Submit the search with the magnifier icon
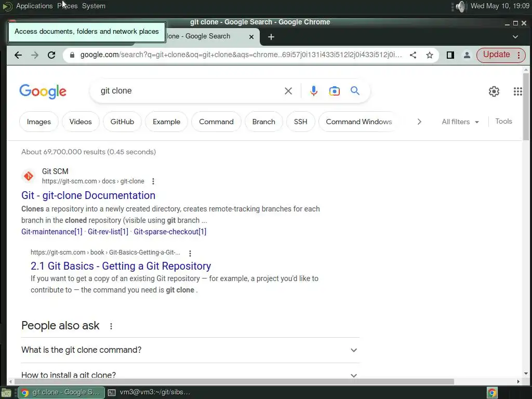 tap(355, 90)
